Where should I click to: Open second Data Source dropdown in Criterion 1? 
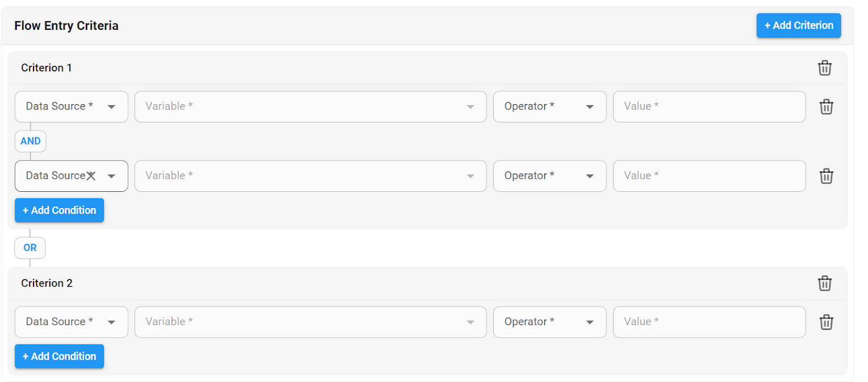coord(71,176)
